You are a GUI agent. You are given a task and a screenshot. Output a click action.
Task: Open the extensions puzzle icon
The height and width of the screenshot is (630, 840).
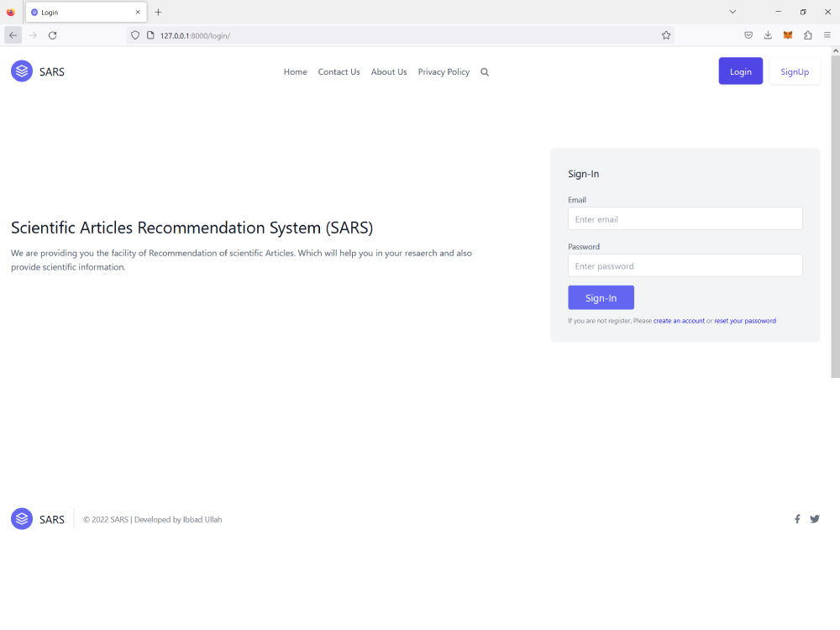[807, 35]
